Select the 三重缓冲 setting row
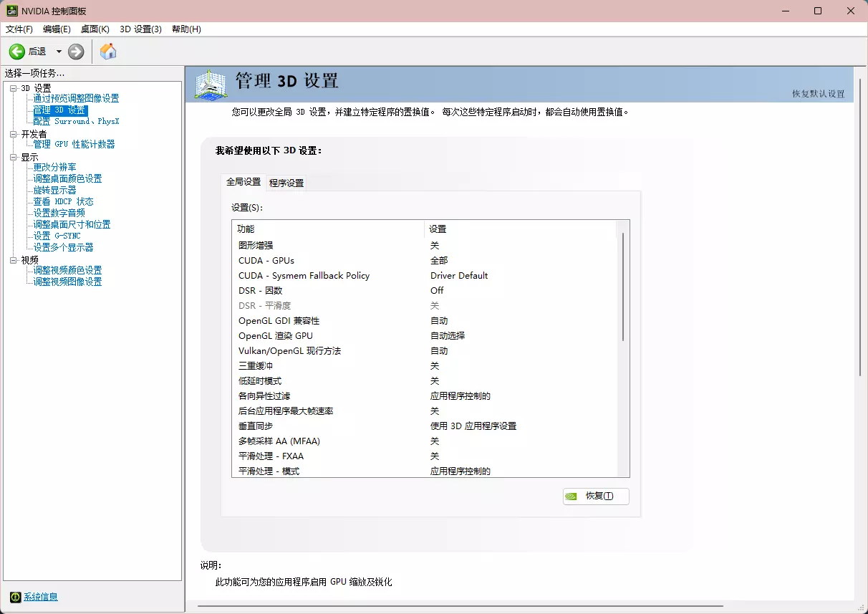This screenshot has width=868, height=614. tap(424, 365)
